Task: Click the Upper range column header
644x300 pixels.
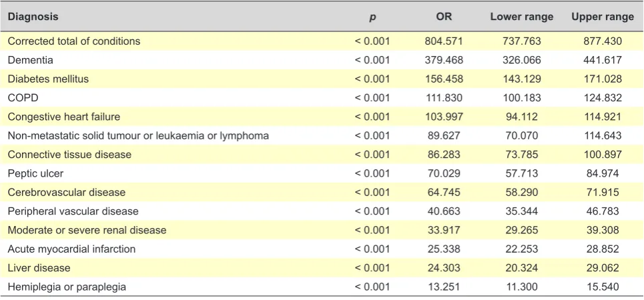Action: click(603, 17)
